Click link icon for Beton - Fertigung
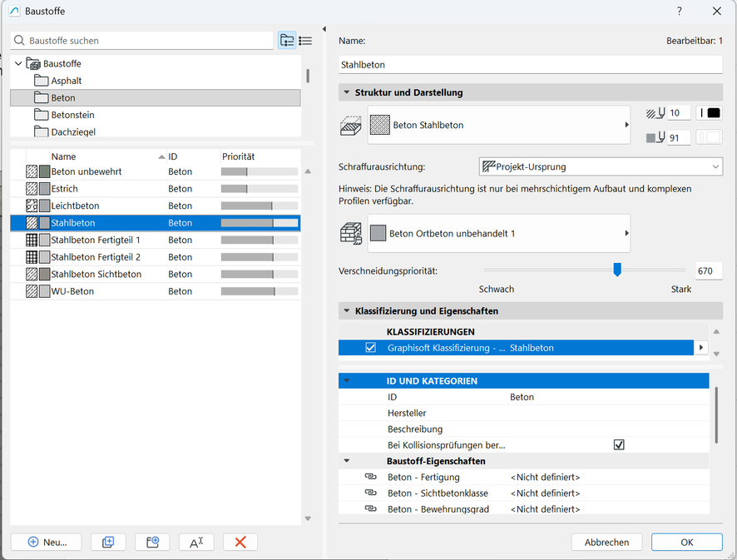The height and width of the screenshot is (560, 737). tap(371, 477)
